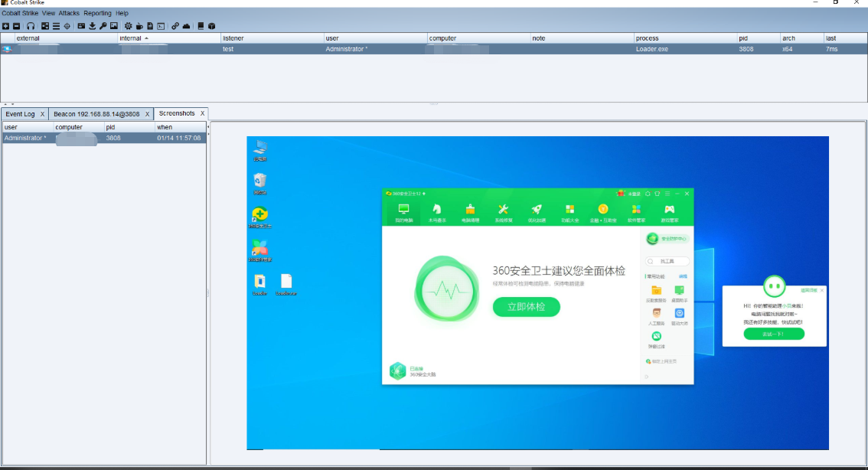Open the Credentials toolbar icon
868x470 pixels.
point(81,26)
